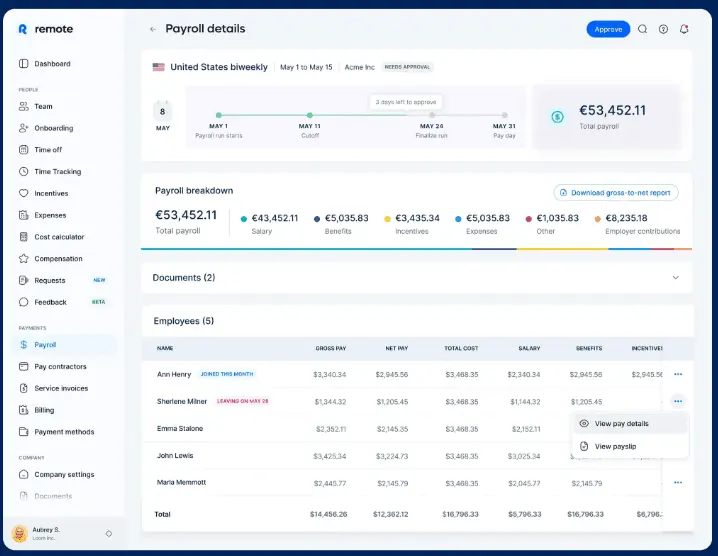Click Sherlene Milner gross pay $1,344.32
Image resolution: width=718 pixels, height=556 pixels.
pyautogui.click(x=330, y=402)
